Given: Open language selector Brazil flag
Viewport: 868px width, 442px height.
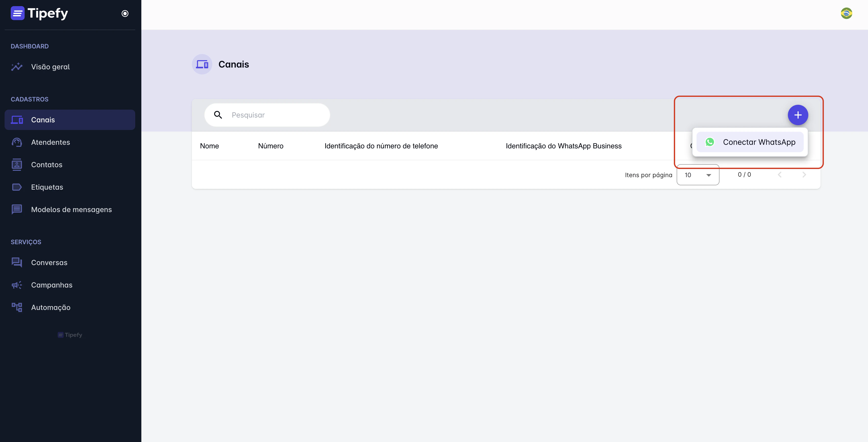Looking at the screenshot, I should click(x=846, y=14).
